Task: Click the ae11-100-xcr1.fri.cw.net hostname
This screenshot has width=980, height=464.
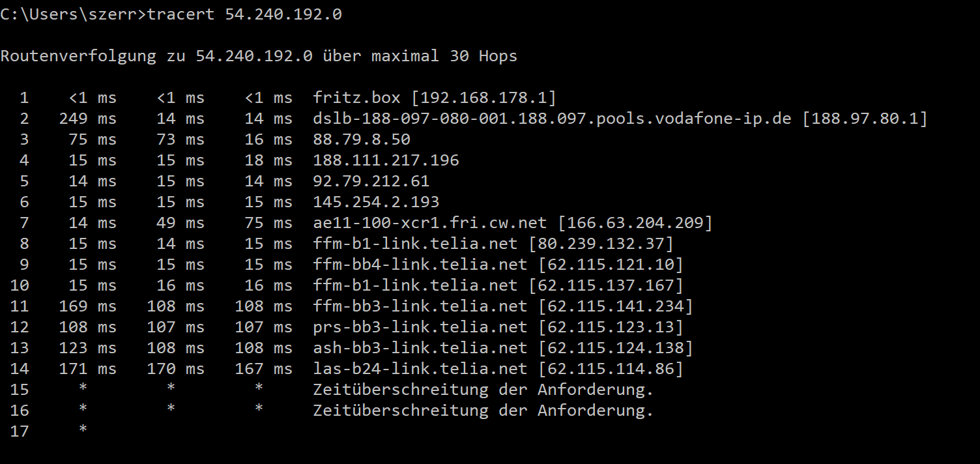Action: click(x=429, y=223)
